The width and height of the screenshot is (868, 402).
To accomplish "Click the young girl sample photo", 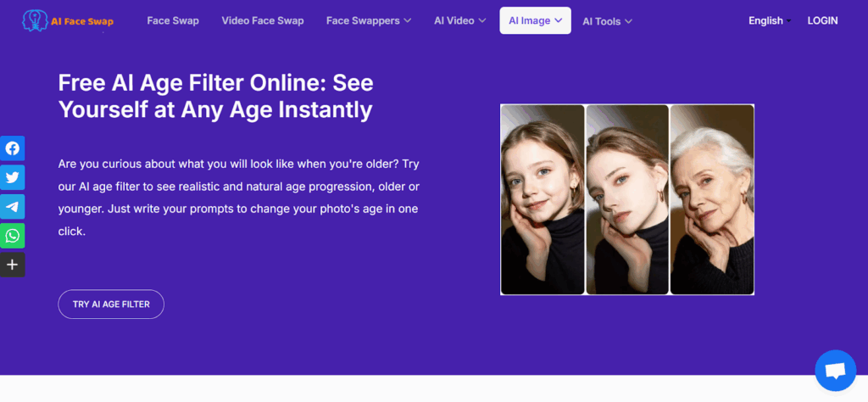I will [542, 199].
